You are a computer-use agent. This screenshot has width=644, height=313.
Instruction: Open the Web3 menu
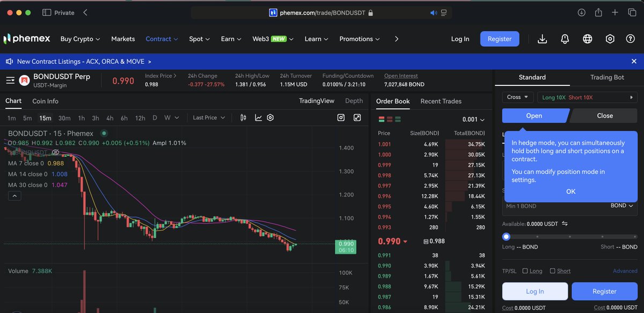273,39
